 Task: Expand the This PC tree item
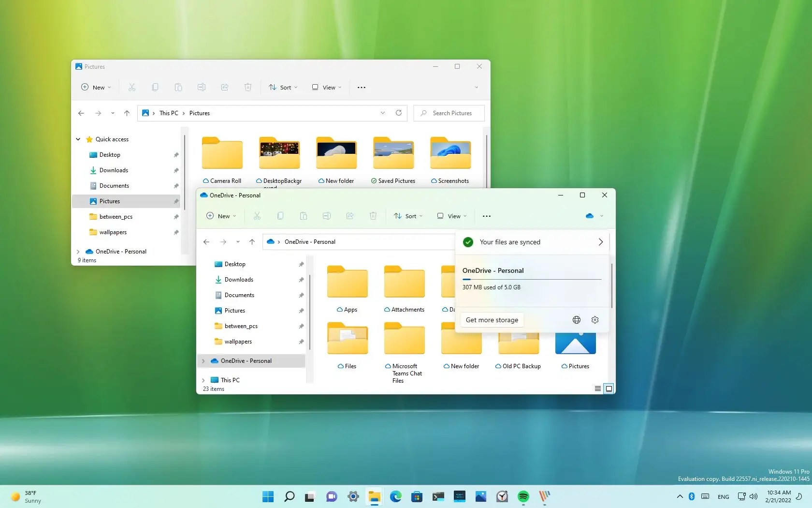click(x=204, y=380)
